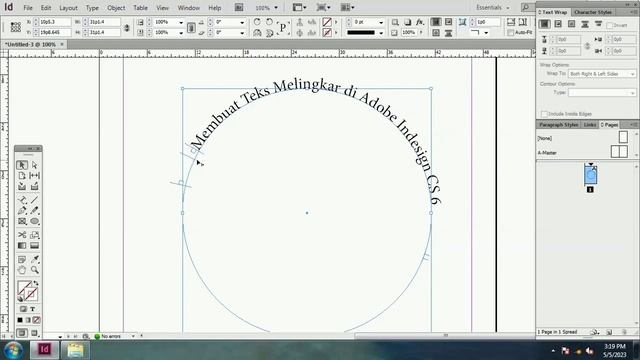Screen dimensions: 640x360
Task: Open File Explorer from the taskbar
Action: coord(75,350)
